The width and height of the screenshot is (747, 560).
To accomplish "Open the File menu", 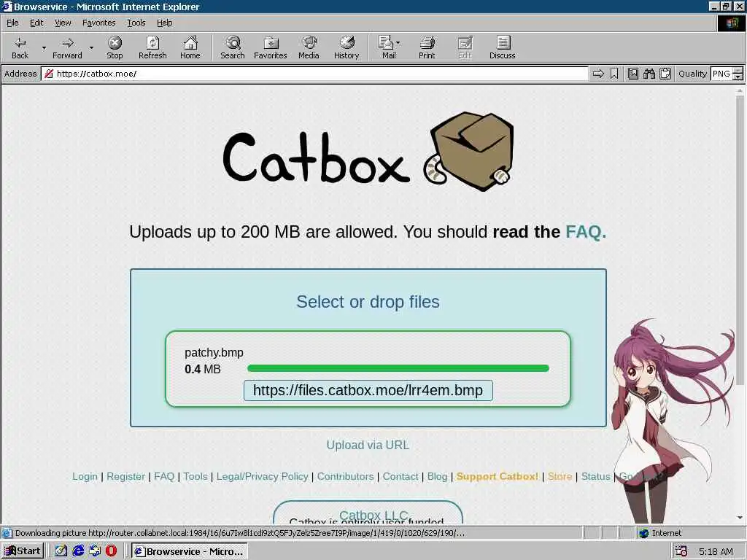I will (12, 23).
